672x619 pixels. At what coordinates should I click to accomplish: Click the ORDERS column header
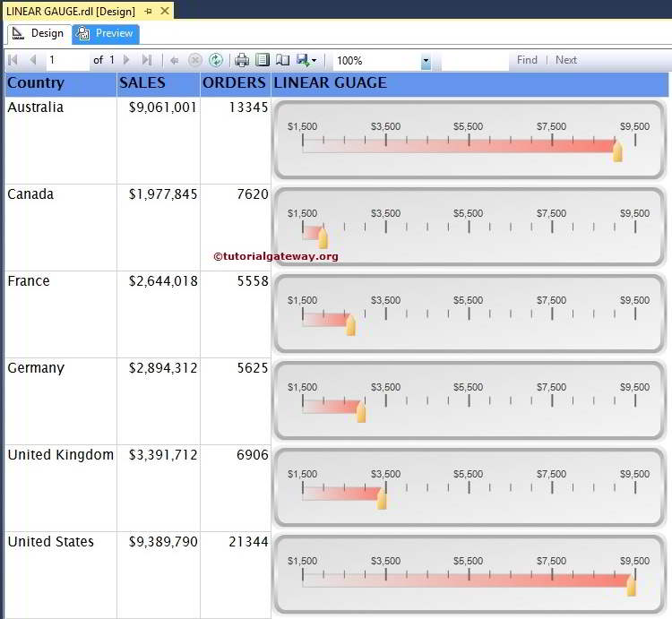tap(236, 83)
